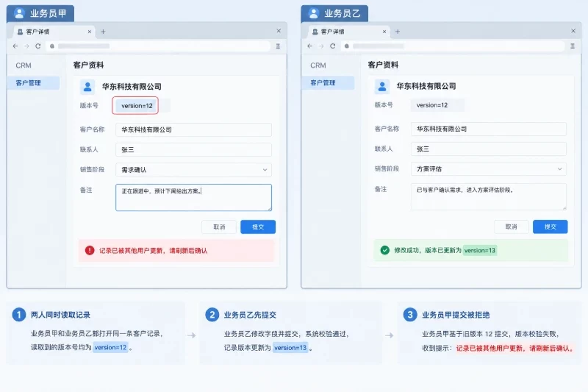Click 业务员乙先提交 step heading

click(x=250, y=315)
